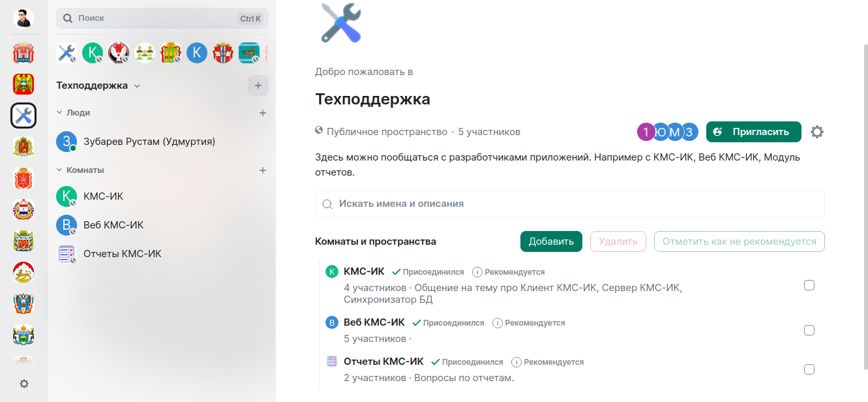
Task: Open the space settings gear next to Invite
Action: pos(816,132)
